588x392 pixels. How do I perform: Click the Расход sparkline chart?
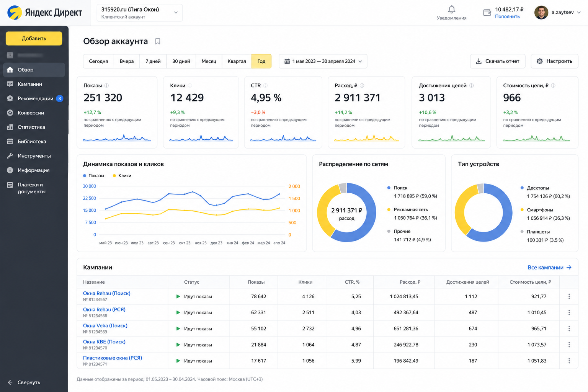pos(366,138)
